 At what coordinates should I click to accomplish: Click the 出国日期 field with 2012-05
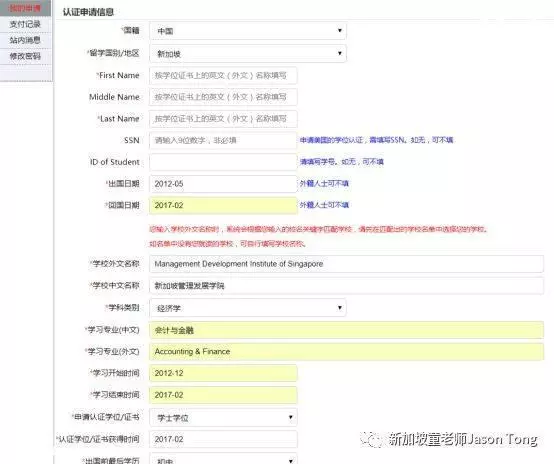[x=223, y=184]
